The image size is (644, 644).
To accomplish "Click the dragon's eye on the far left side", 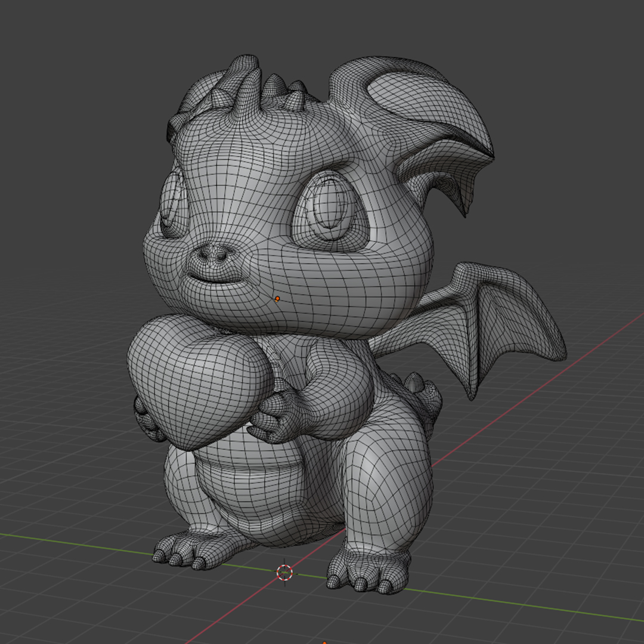I will tap(171, 205).
